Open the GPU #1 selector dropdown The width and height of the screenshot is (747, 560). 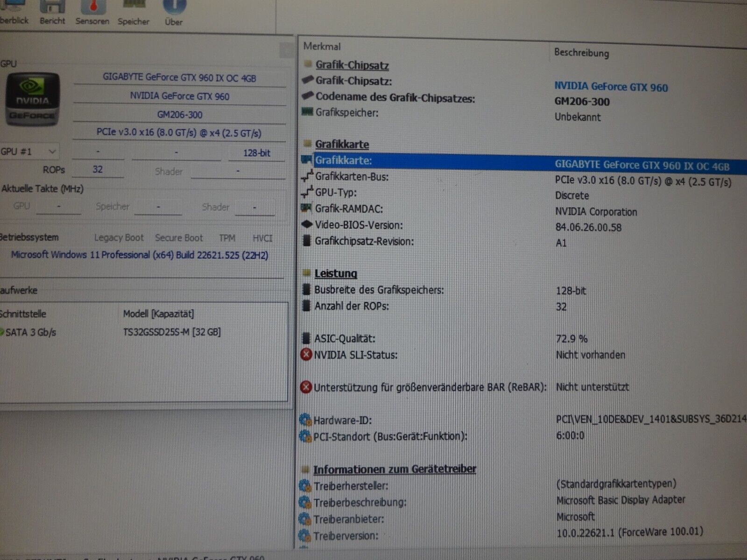(x=29, y=152)
